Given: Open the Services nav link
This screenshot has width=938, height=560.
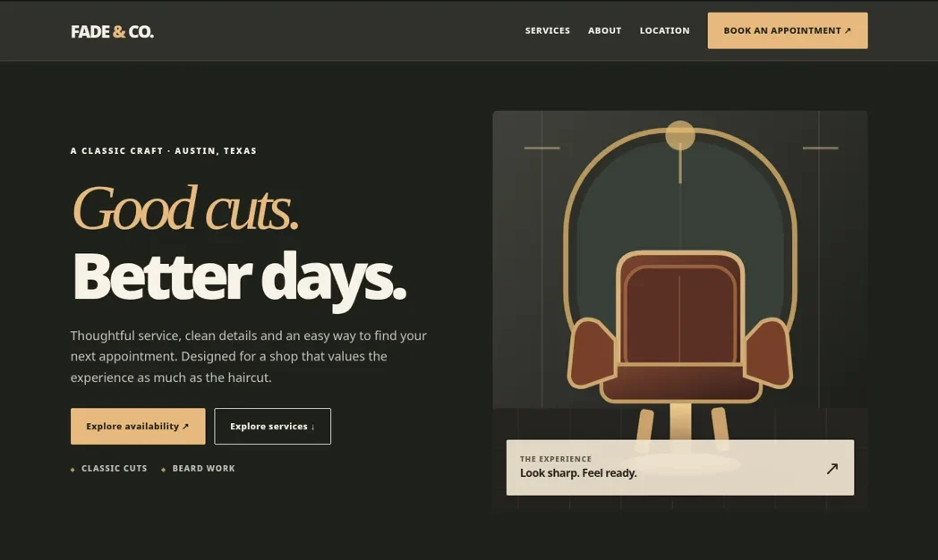Looking at the screenshot, I should [x=548, y=30].
